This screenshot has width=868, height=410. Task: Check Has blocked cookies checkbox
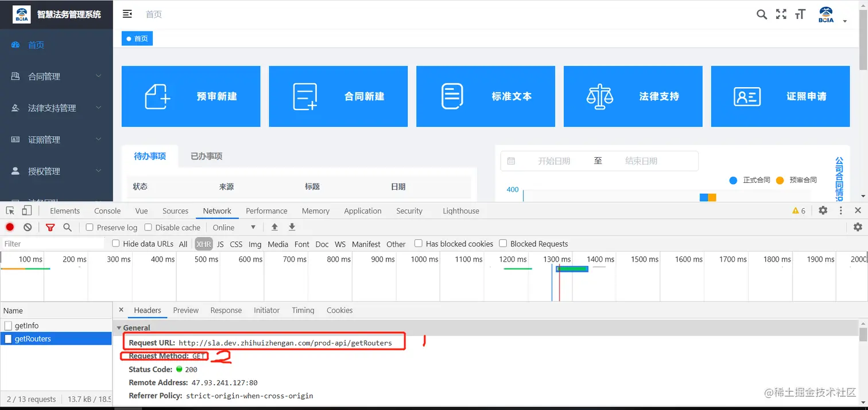(x=418, y=243)
